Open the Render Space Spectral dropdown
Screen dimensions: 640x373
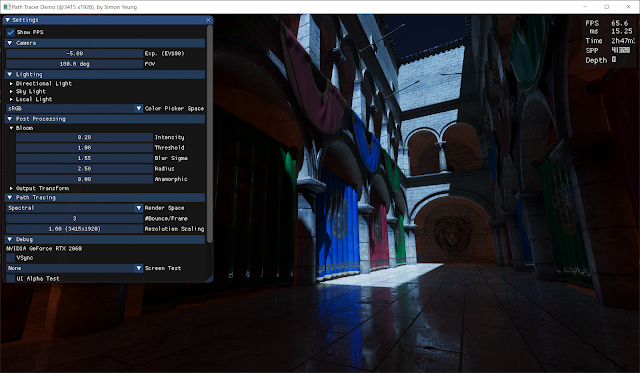[74, 208]
